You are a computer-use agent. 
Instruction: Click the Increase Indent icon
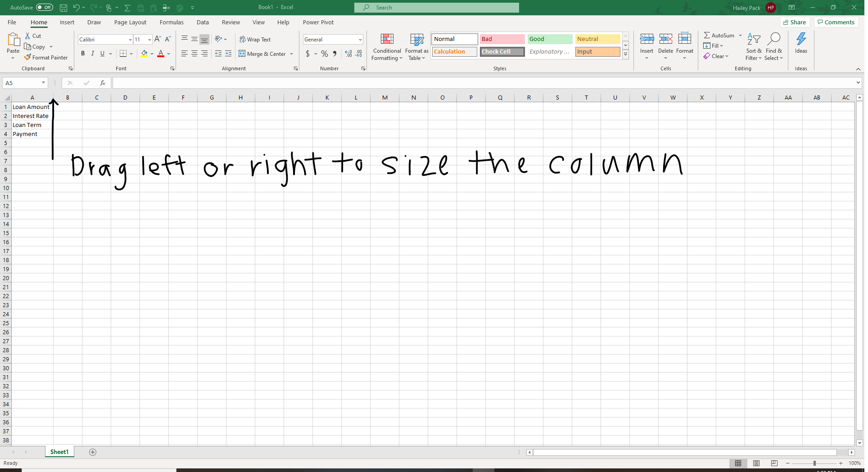tap(228, 54)
